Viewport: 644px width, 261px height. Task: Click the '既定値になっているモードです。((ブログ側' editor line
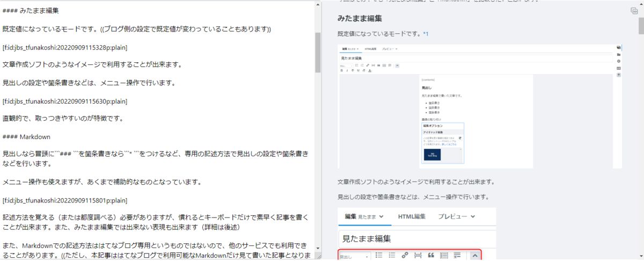[137, 29]
